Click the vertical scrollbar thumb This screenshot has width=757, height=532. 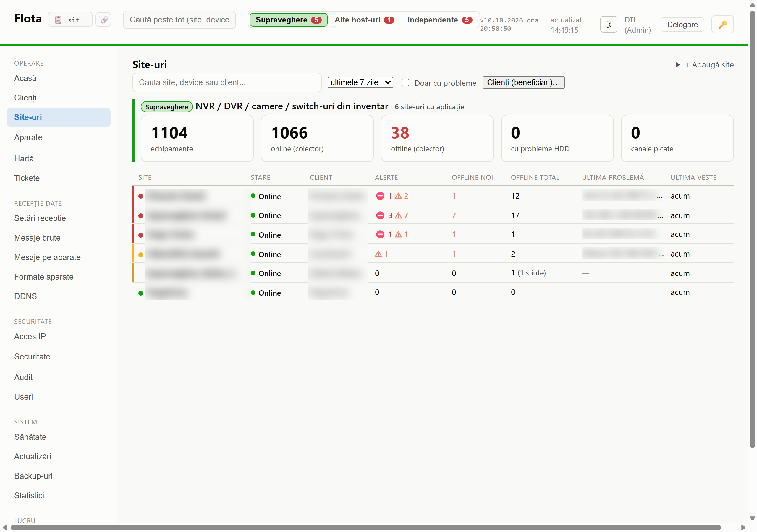(752, 229)
